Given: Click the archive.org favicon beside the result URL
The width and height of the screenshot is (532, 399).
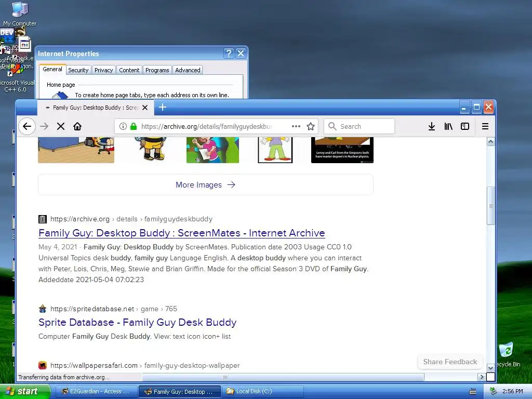Looking at the screenshot, I should 43,219.
